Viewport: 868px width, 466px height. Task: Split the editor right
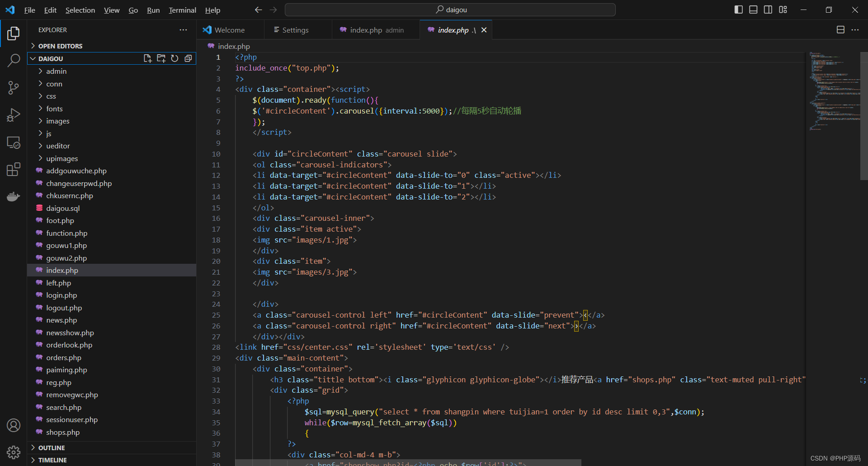click(840, 30)
